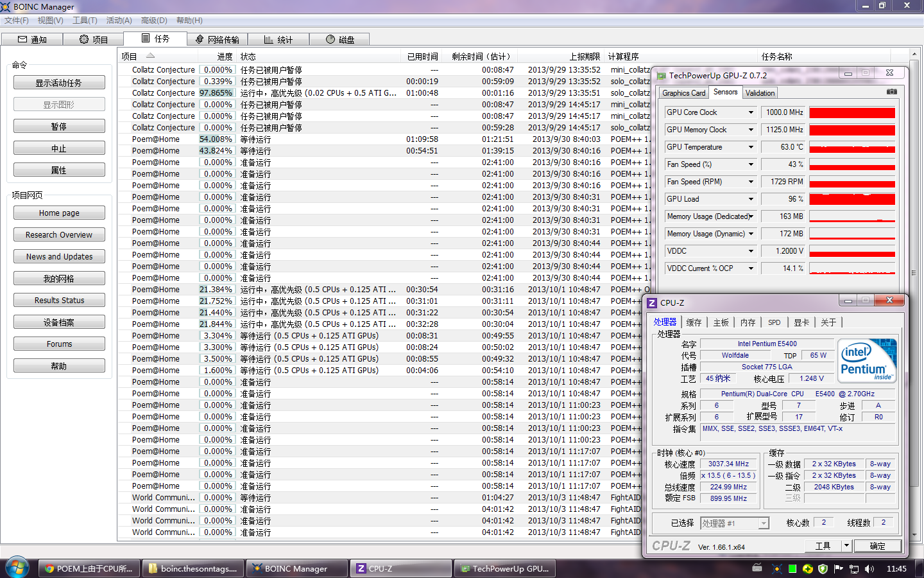
Task: Click the keyboard input tray icon
Action: click(757, 568)
